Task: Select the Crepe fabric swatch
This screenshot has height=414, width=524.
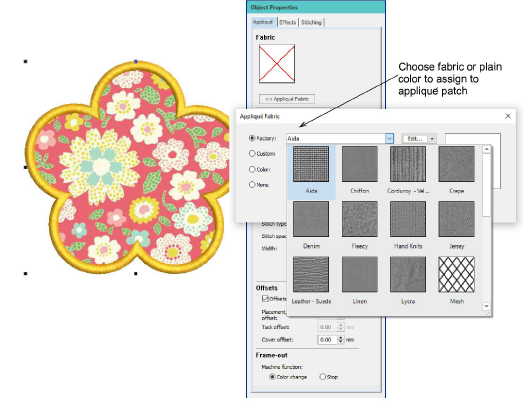Action: [456, 164]
